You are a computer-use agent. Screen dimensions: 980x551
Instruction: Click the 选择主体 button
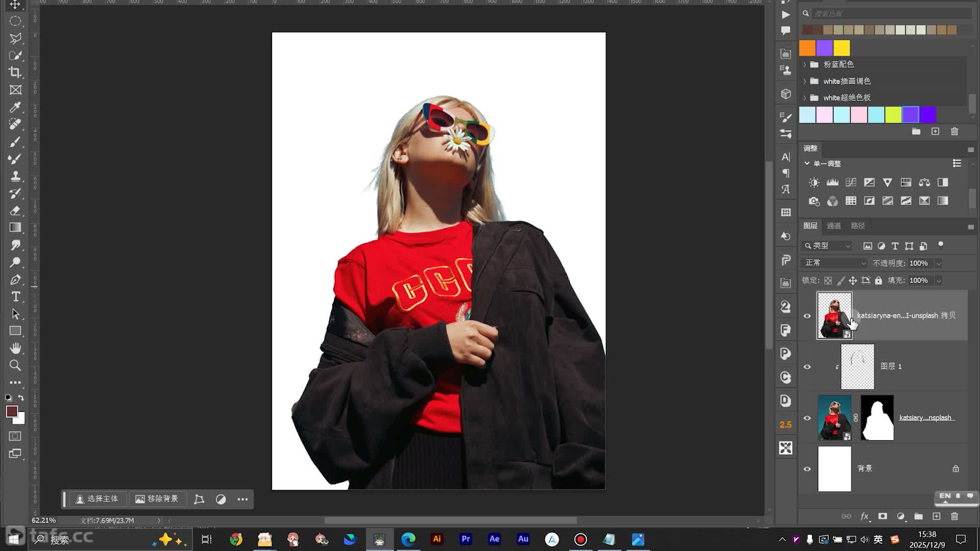click(x=97, y=499)
